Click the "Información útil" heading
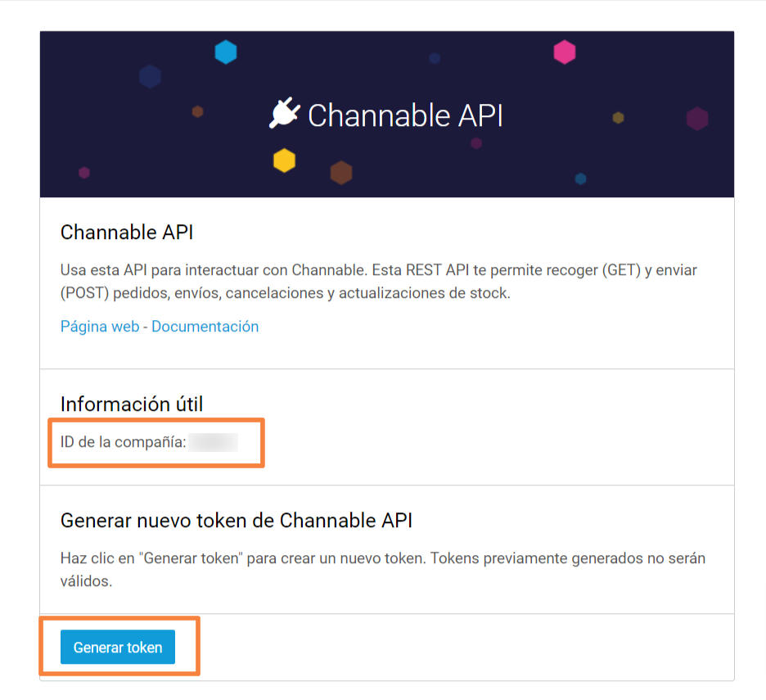This screenshot has height=700, width=766. pyautogui.click(x=132, y=404)
